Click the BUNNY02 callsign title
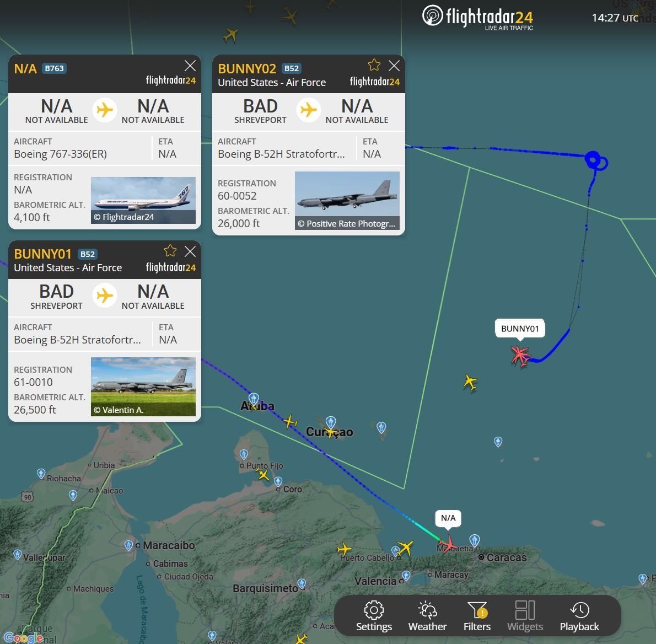 point(247,68)
